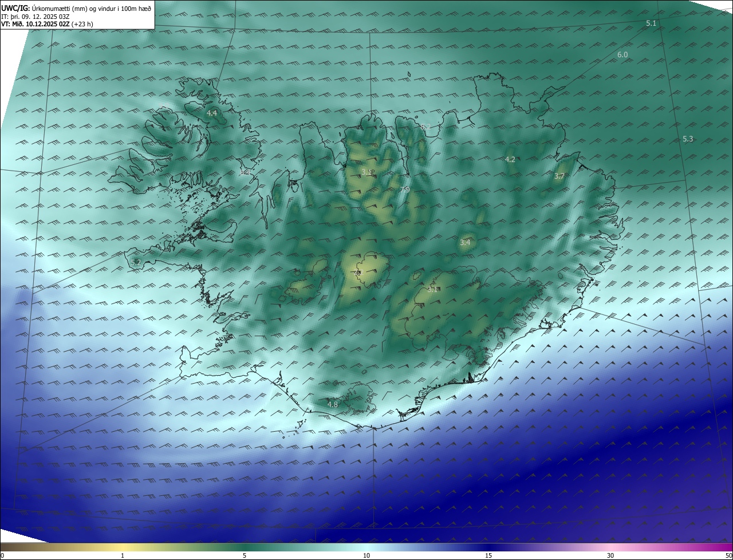Click the 10 tick on the color scale
Screen dimensions: 733x560
366,555
